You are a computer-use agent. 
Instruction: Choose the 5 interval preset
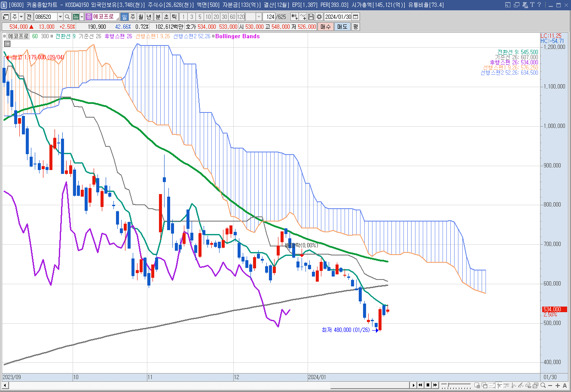200,17
